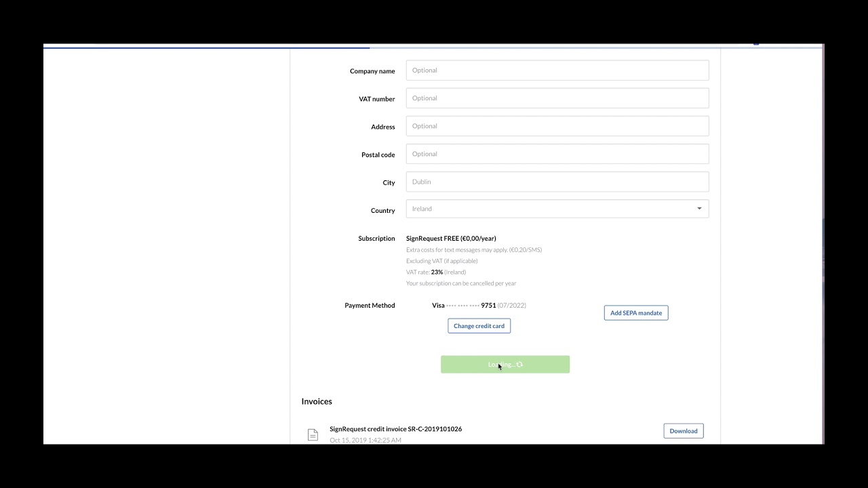Click into the Address text box
The height and width of the screenshot is (488, 868).
pos(557,126)
